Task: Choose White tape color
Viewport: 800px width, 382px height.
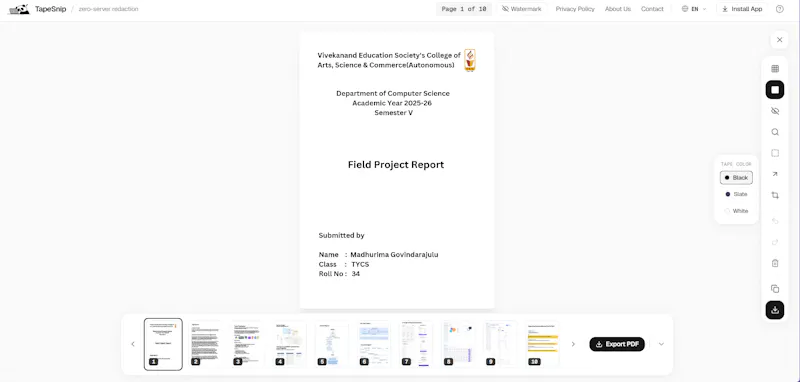Action: point(736,211)
